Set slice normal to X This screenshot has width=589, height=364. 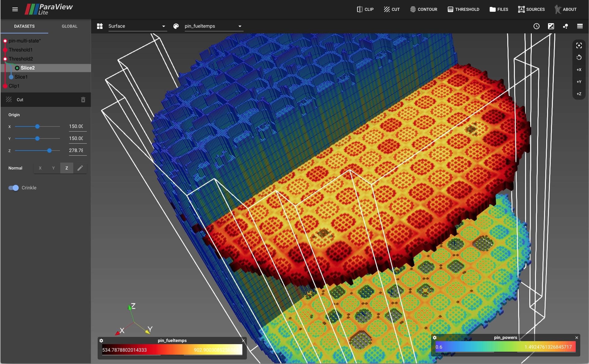point(40,168)
